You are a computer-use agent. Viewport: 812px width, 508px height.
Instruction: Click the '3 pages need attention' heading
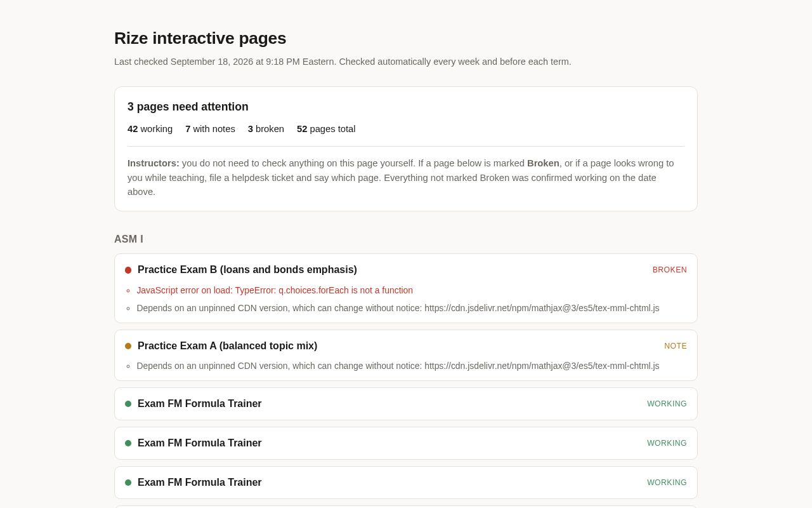click(x=188, y=107)
